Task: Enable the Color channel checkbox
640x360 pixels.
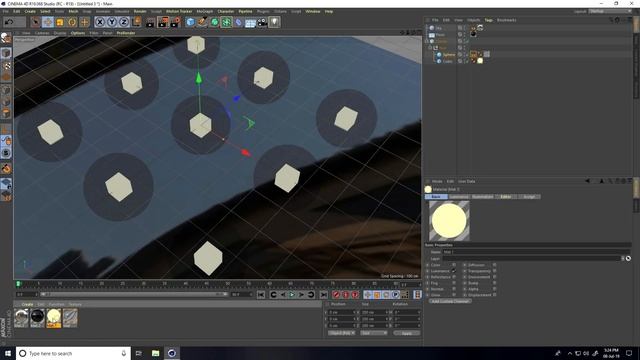Action: click(453, 265)
